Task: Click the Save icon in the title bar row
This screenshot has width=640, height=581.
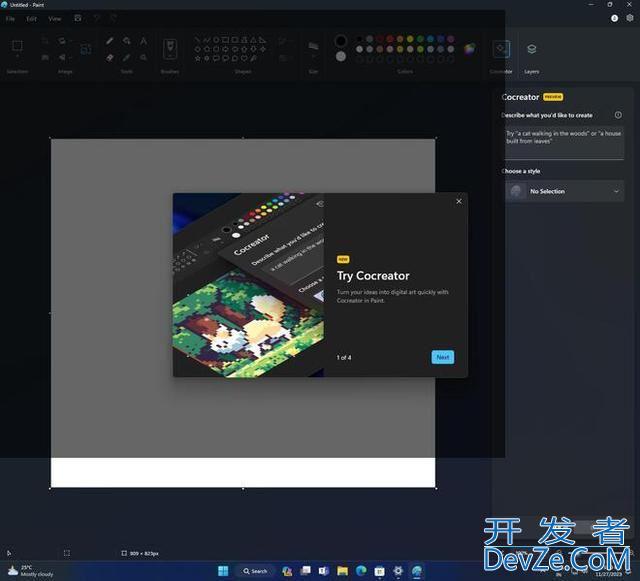Action: 78,18
